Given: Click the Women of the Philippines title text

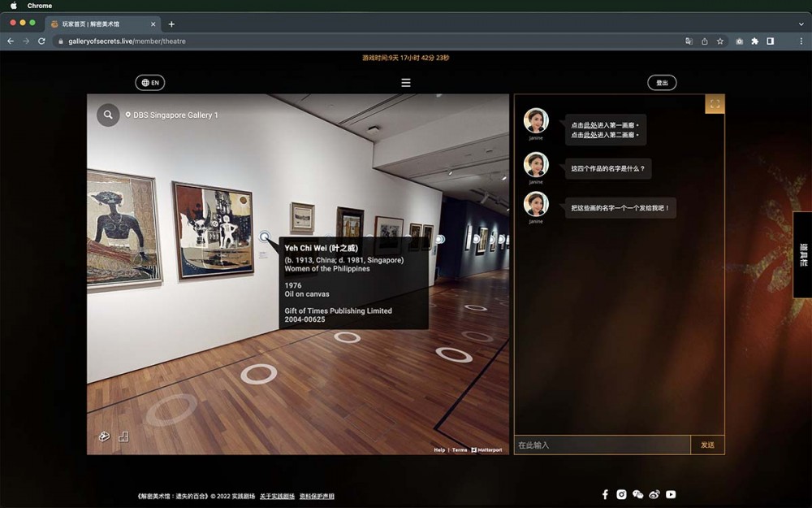Looking at the screenshot, I should point(327,268).
